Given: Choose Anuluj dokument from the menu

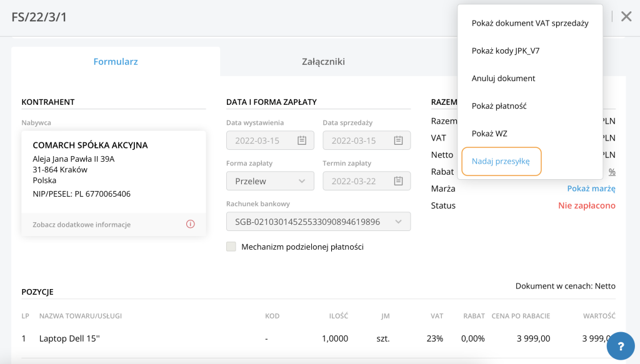Looking at the screenshot, I should point(503,78).
